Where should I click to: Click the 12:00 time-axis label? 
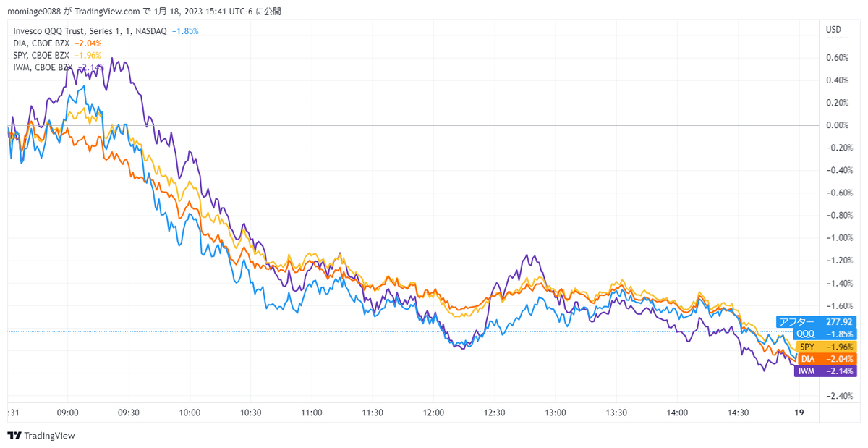point(433,413)
